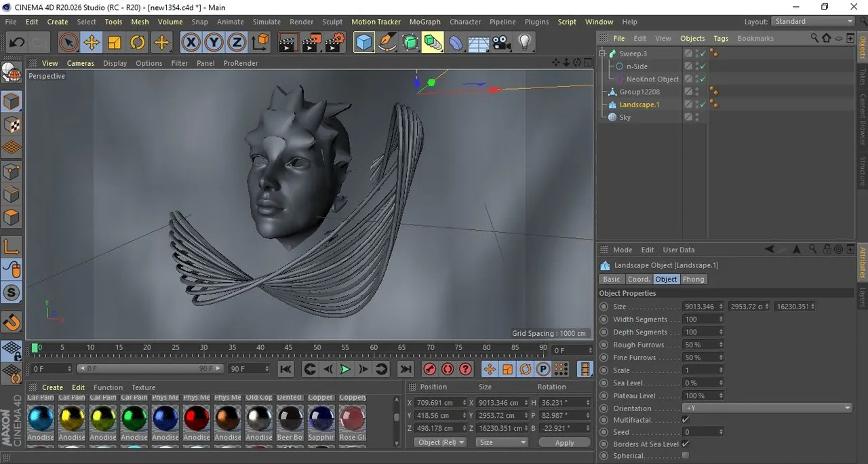This screenshot has height=464, width=868.
Task: Switch to the Phong tab
Action: pos(693,279)
